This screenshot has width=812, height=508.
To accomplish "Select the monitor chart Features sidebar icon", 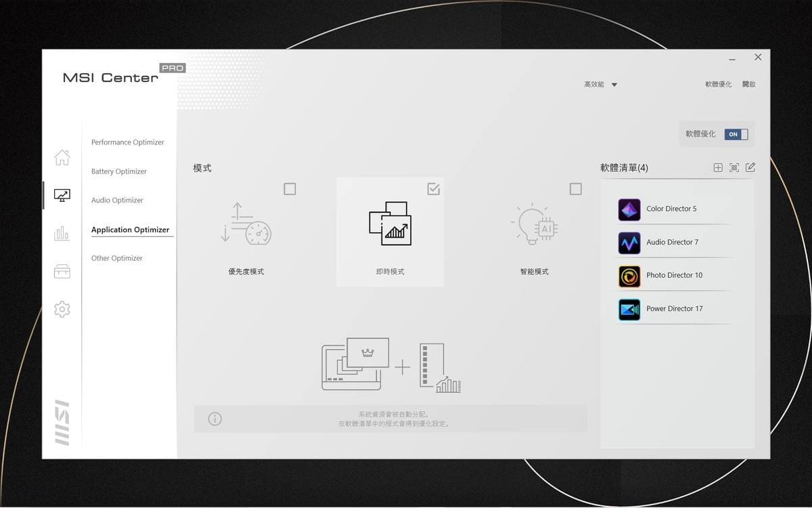I will click(62, 195).
